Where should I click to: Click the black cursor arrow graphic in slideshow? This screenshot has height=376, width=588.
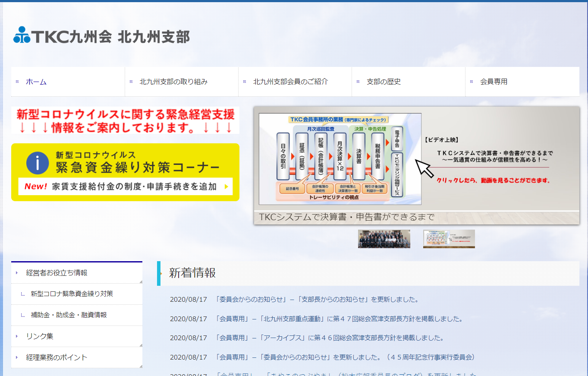click(x=425, y=168)
